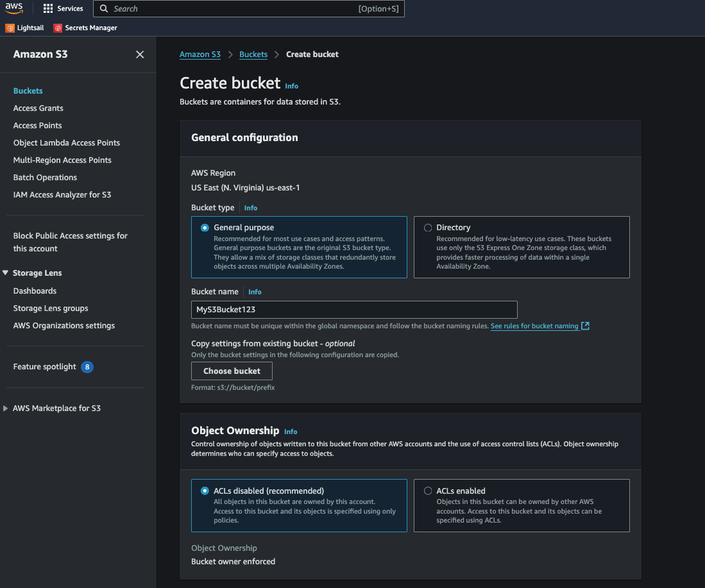Open the Services grid menu
Viewport: 705px width, 588px height.
[48, 8]
